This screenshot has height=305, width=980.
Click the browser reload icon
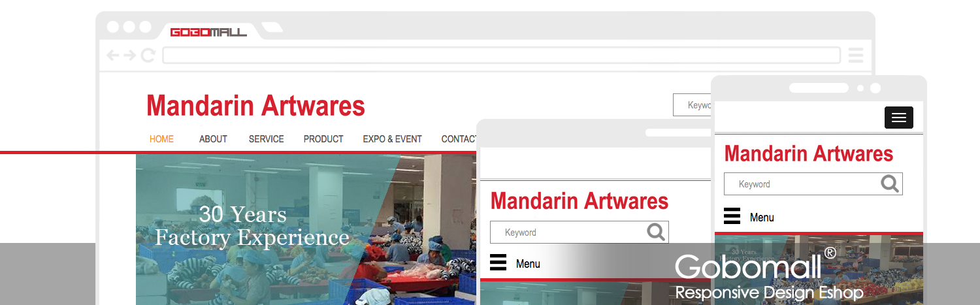point(148,56)
